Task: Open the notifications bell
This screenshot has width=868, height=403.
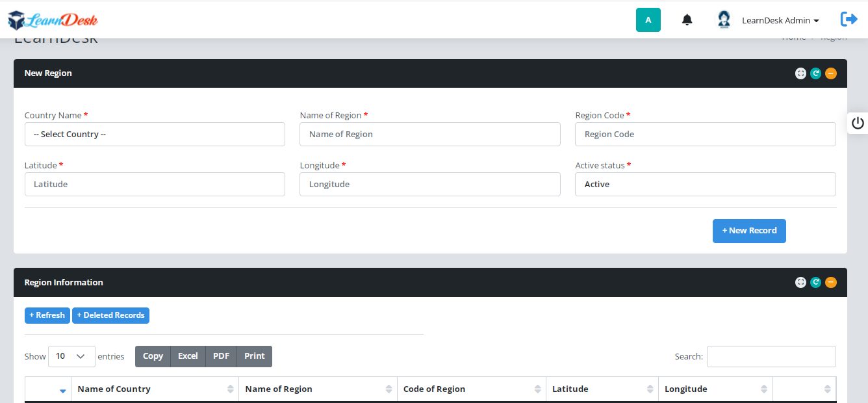Action: [687, 20]
